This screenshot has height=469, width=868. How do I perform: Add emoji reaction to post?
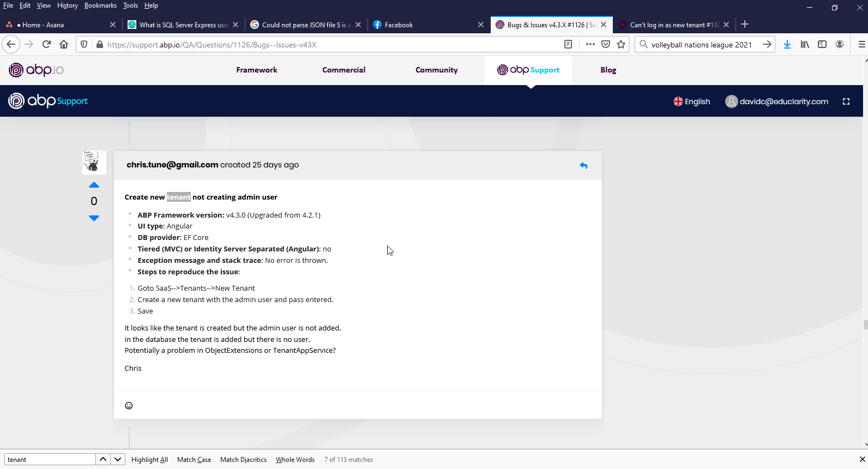129,405
